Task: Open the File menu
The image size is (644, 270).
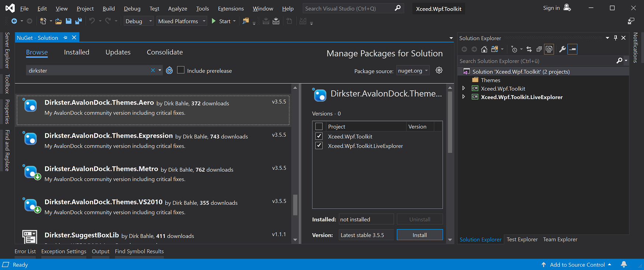Action: (x=24, y=8)
